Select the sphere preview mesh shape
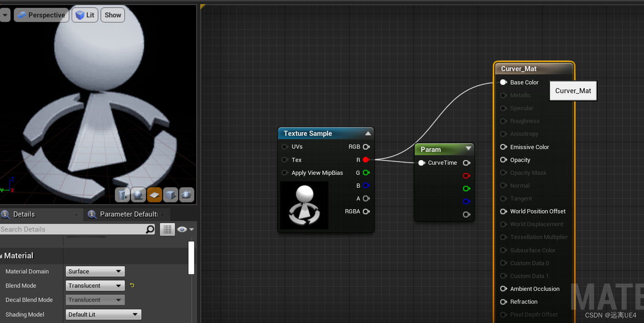Viewport: 644px width, 323px height. [x=138, y=195]
